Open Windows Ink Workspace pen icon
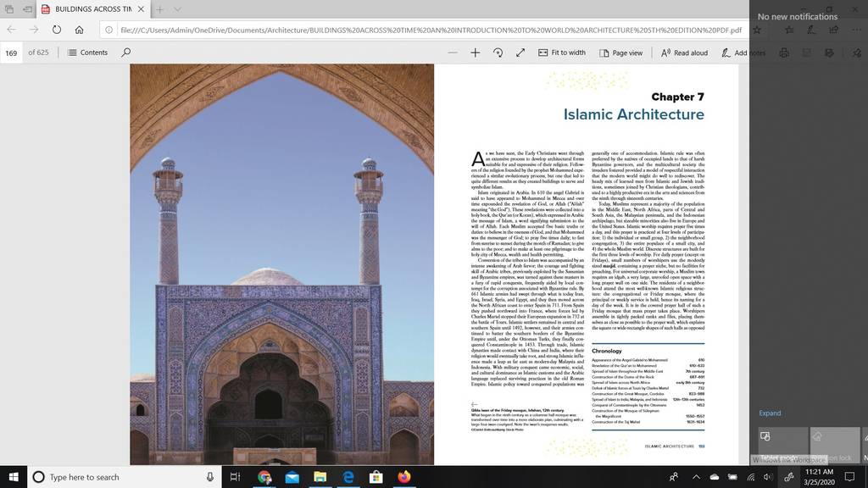 (789, 477)
